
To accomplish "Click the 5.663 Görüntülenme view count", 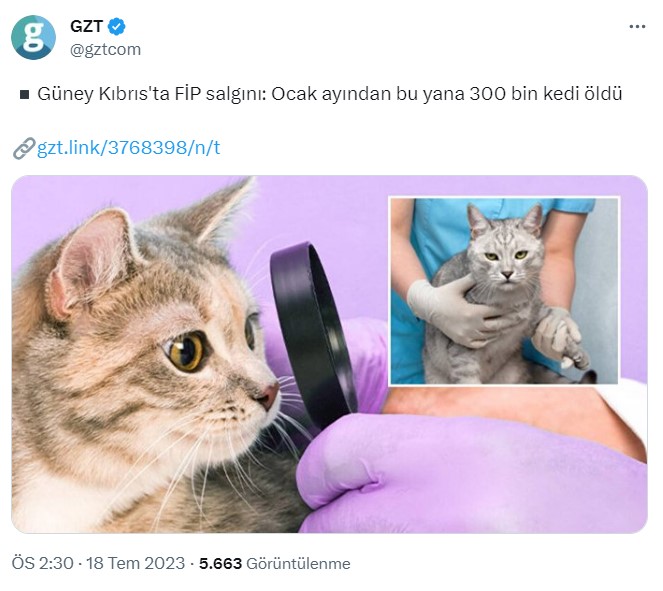I will click(275, 564).
